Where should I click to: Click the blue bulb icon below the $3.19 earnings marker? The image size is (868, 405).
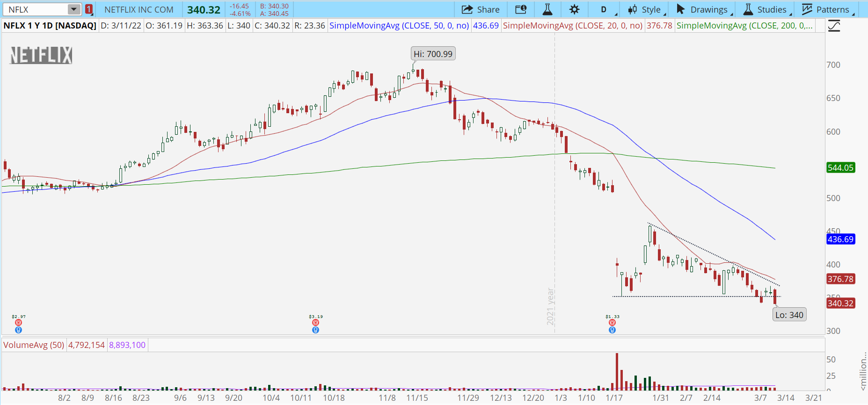pyautogui.click(x=315, y=330)
